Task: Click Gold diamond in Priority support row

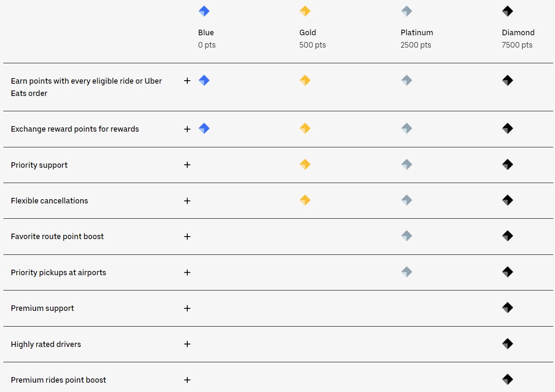Action: point(305,164)
